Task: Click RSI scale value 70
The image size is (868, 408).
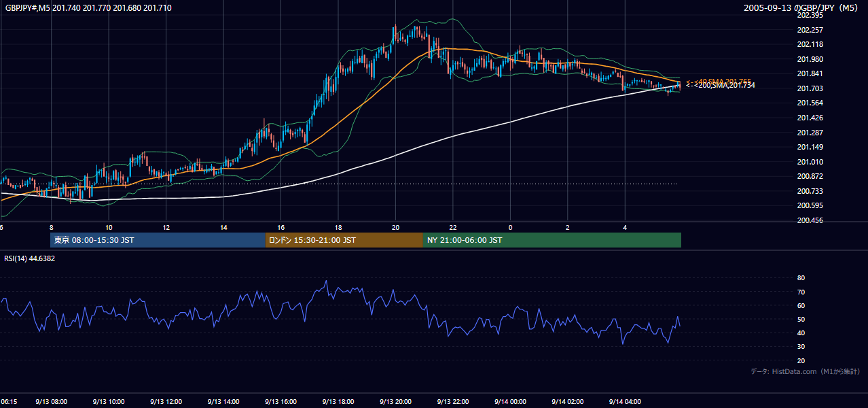Action: tap(801, 292)
